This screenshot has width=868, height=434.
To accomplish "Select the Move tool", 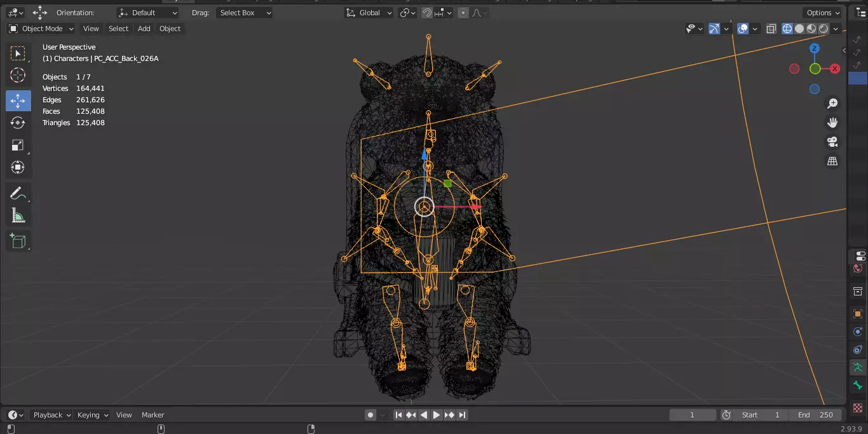I will coord(18,100).
